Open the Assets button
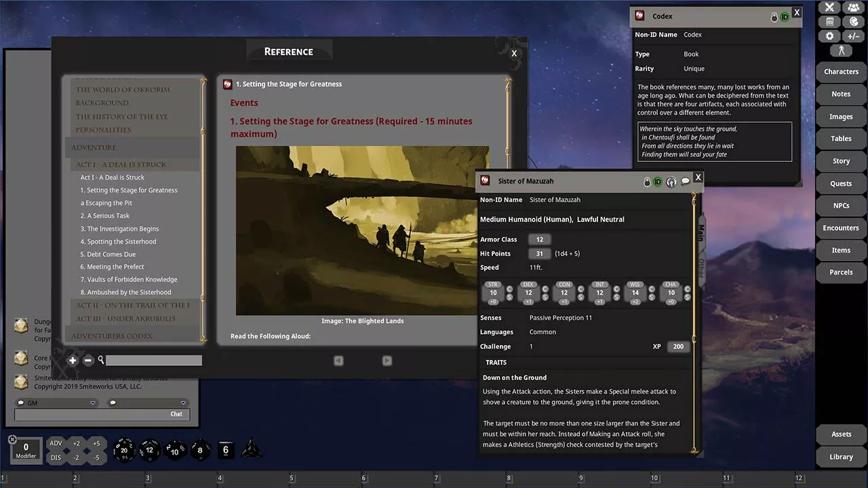The height and width of the screenshot is (488, 868). (x=841, y=434)
